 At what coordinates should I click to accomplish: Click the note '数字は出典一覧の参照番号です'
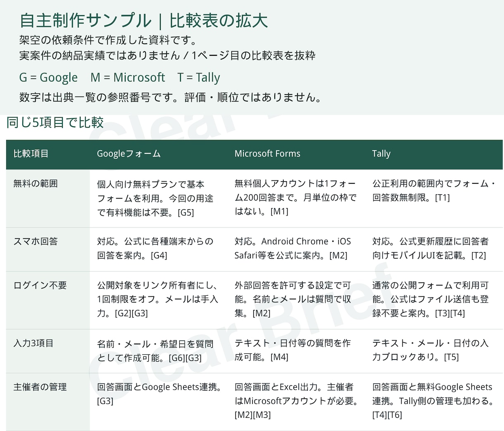tap(171, 97)
